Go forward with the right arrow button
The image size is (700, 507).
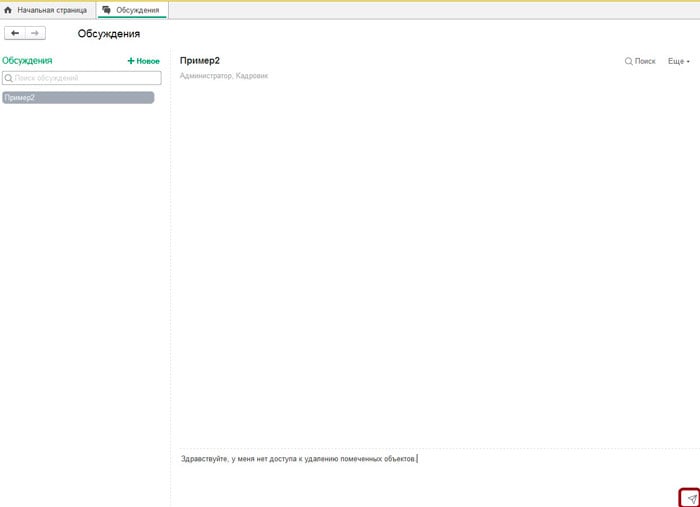pyautogui.click(x=35, y=33)
